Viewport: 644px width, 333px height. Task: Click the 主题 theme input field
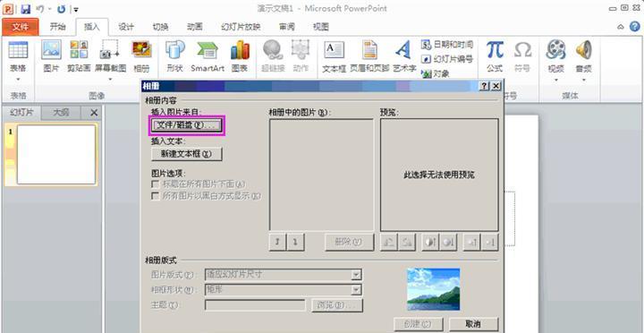[x=255, y=305]
